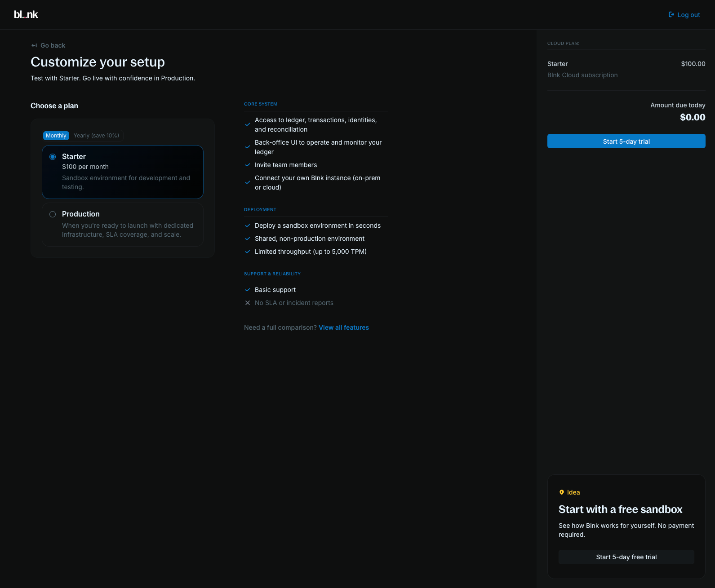Click checkmark beside Shared, non-production environment
The height and width of the screenshot is (588, 715).
tap(248, 239)
